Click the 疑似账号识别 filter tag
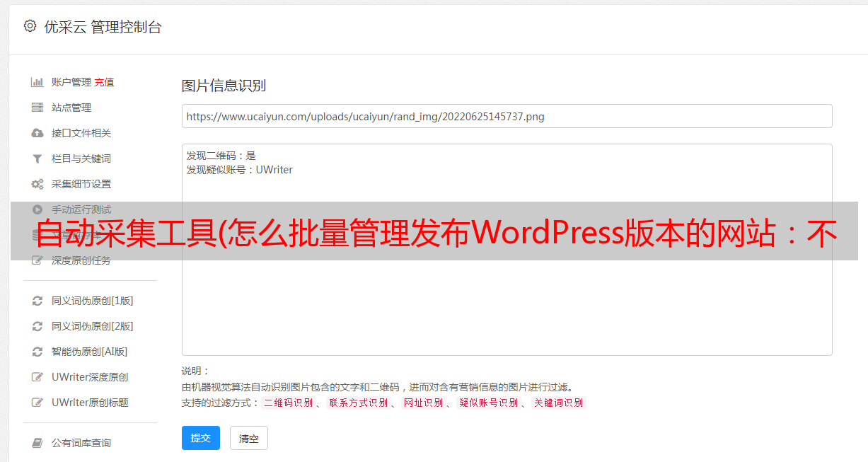The image size is (868, 462). (488, 403)
